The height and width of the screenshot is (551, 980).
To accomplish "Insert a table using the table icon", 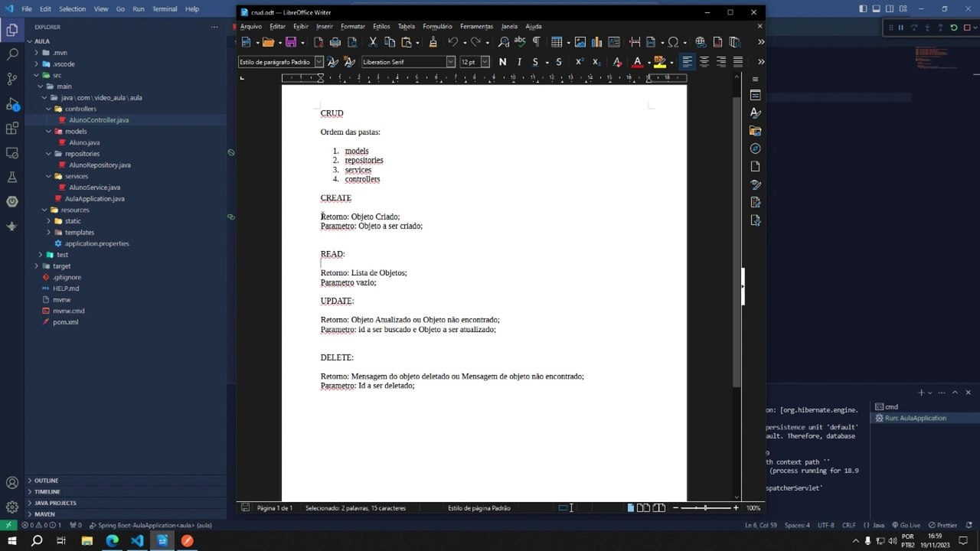I will (557, 42).
